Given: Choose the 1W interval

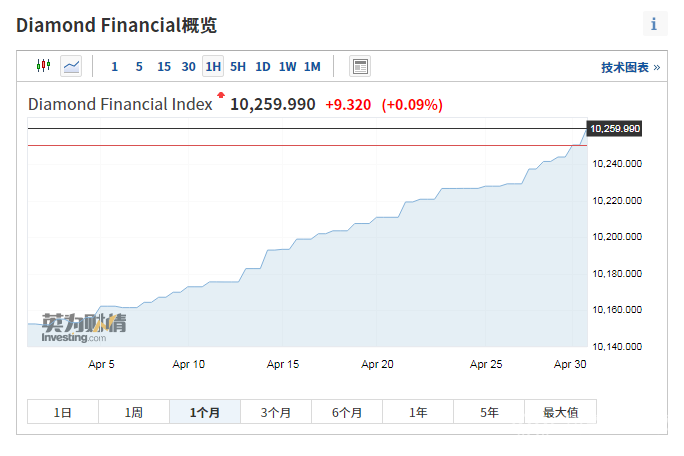Looking at the screenshot, I should [x=288, y=67].
